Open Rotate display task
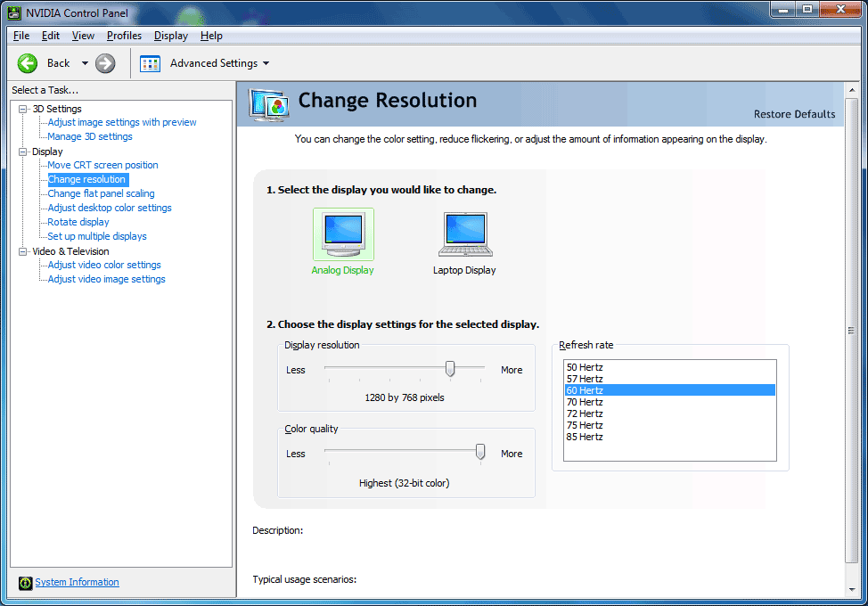This screenshot has width=868, height=606. 78,223
